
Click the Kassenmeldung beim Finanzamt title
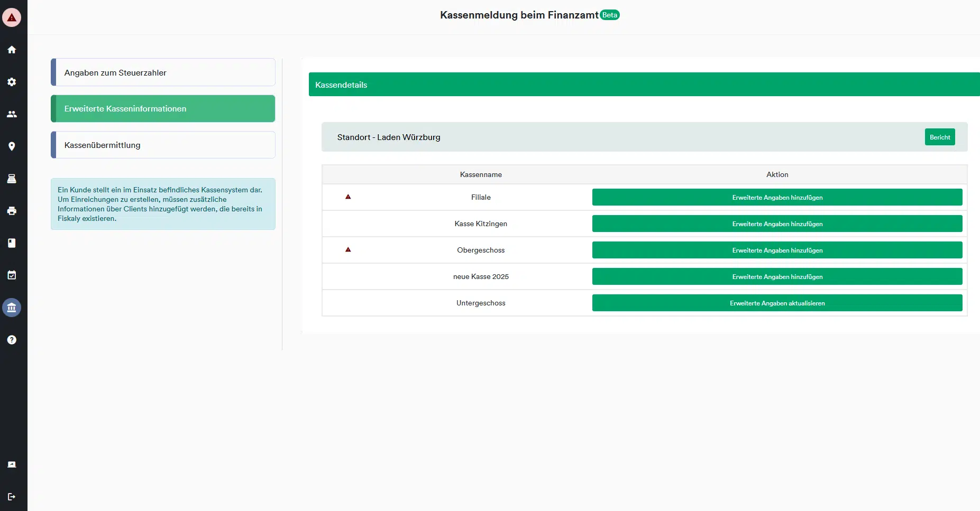[519, 15]
